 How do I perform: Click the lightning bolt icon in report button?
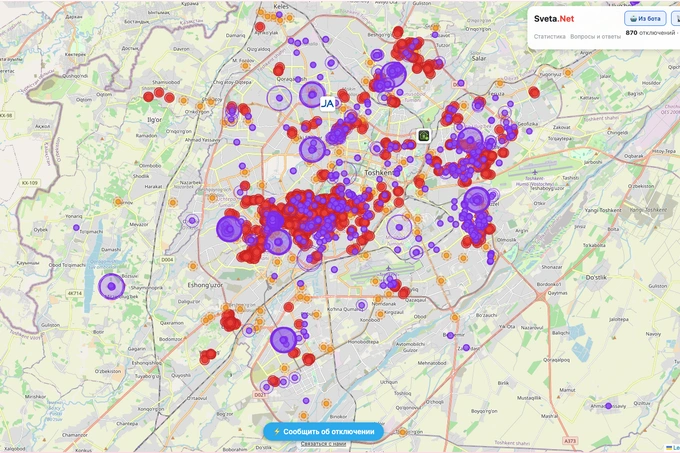pos(277,432)
